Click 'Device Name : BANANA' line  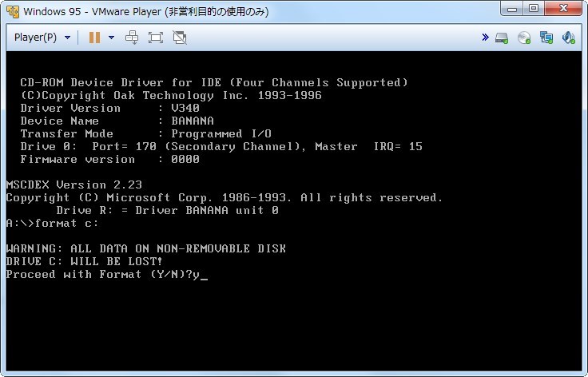coord(117,121)
